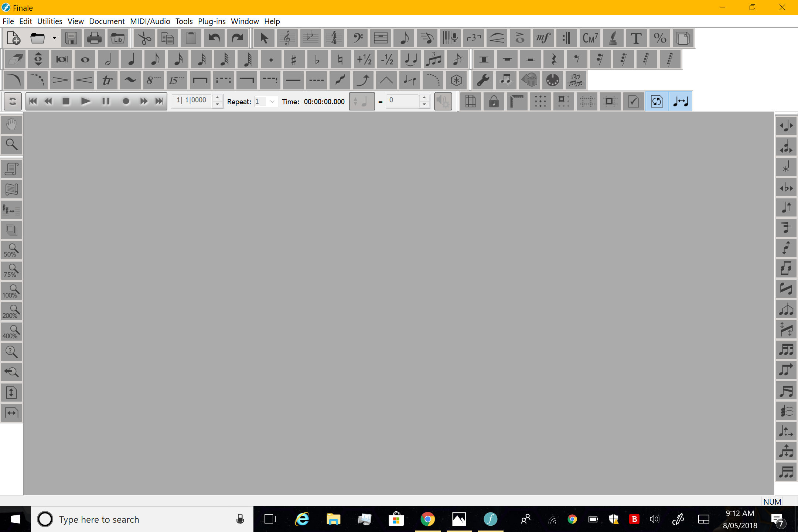This screenshot has width=798, height=532.
Task: Select the Tuplet tool
Action: pos(474,38)
